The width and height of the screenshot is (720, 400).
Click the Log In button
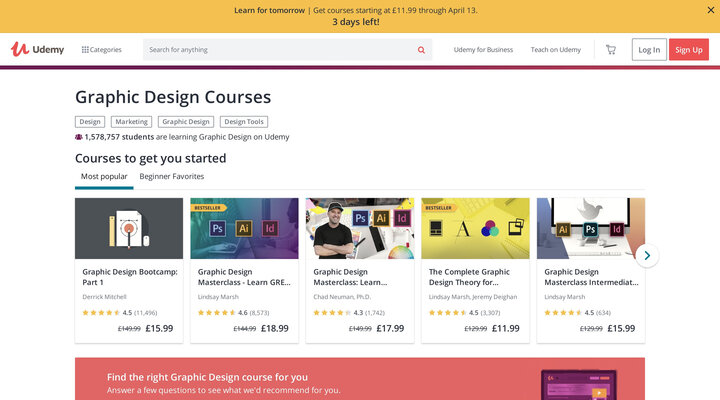(x=649, y=50)
